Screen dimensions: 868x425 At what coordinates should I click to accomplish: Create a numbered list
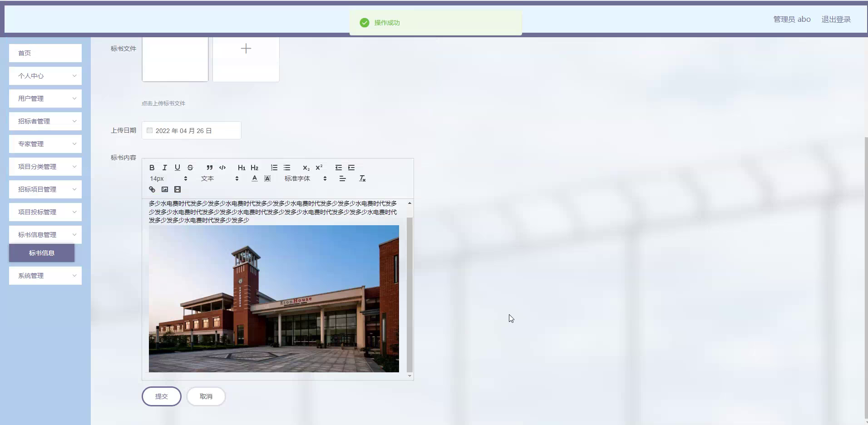pos(274,168)
